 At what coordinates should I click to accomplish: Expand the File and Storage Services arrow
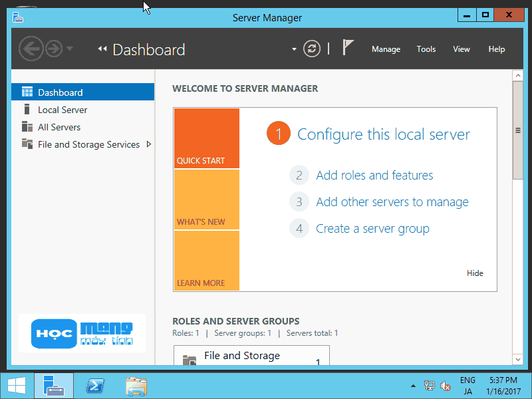click(148, 144)
